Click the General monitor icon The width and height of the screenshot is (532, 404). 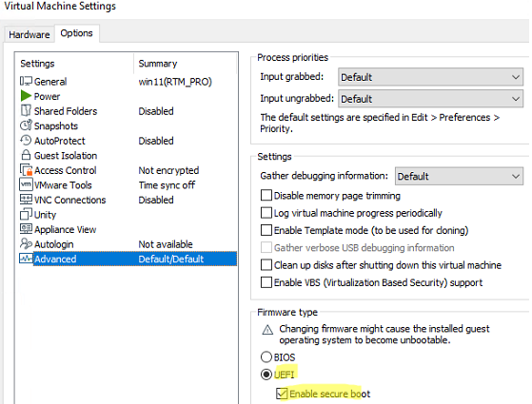26,82
